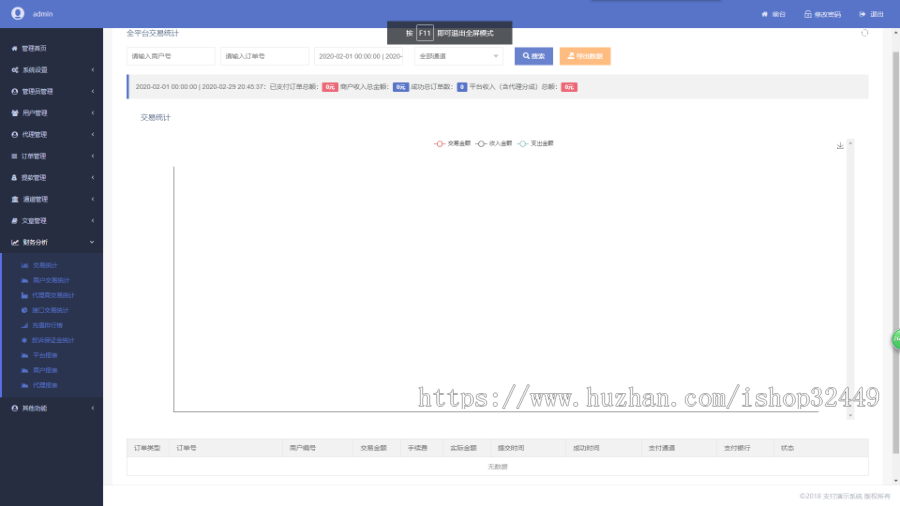
Task: Toggle 支出金额 series in chart legend
Action: (535, 143)
